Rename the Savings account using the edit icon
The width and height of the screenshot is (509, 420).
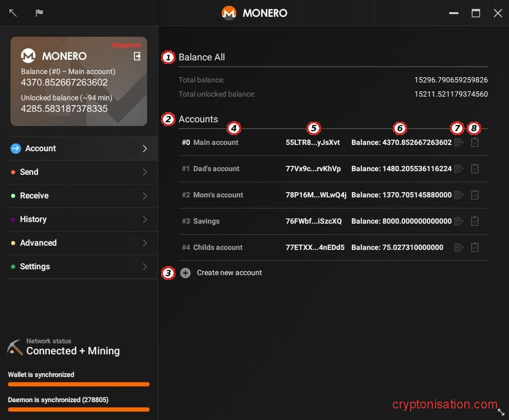459,221
